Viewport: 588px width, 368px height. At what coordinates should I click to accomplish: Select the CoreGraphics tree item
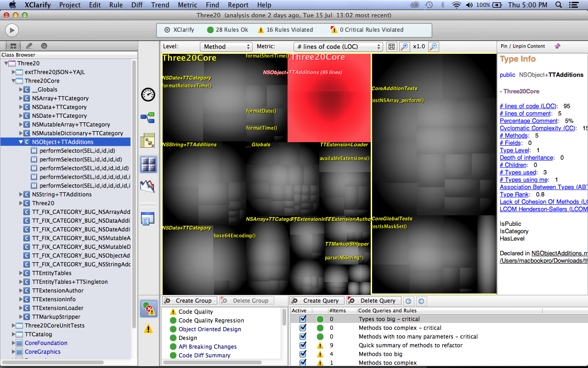pos(43,352)
